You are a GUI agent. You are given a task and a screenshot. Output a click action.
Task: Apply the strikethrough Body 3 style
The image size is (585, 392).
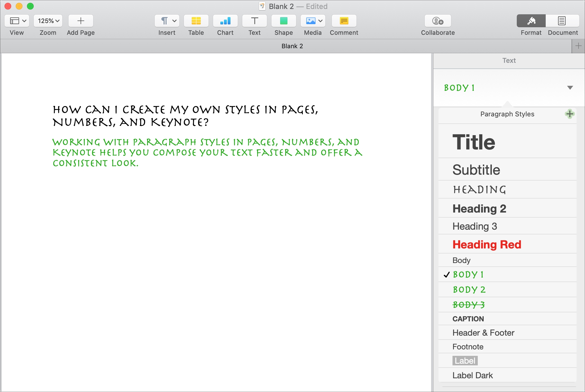coord(507,305)
